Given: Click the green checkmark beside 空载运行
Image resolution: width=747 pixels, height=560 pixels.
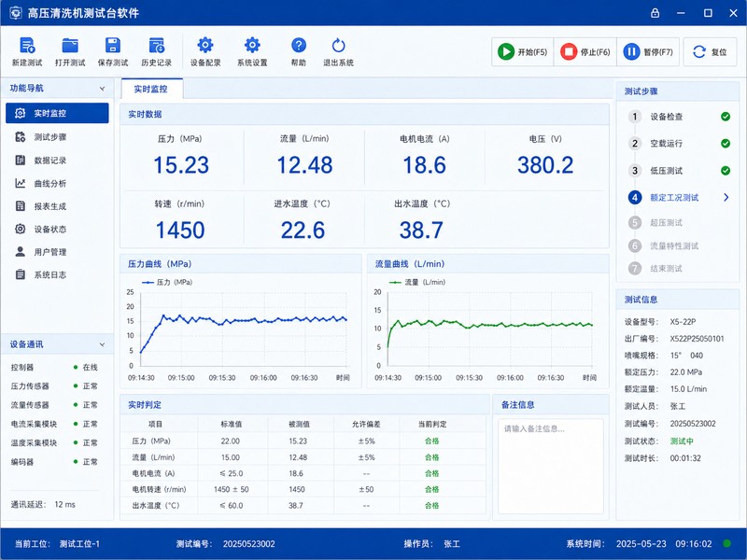Looking at the screenshot, I should point(726,144).
